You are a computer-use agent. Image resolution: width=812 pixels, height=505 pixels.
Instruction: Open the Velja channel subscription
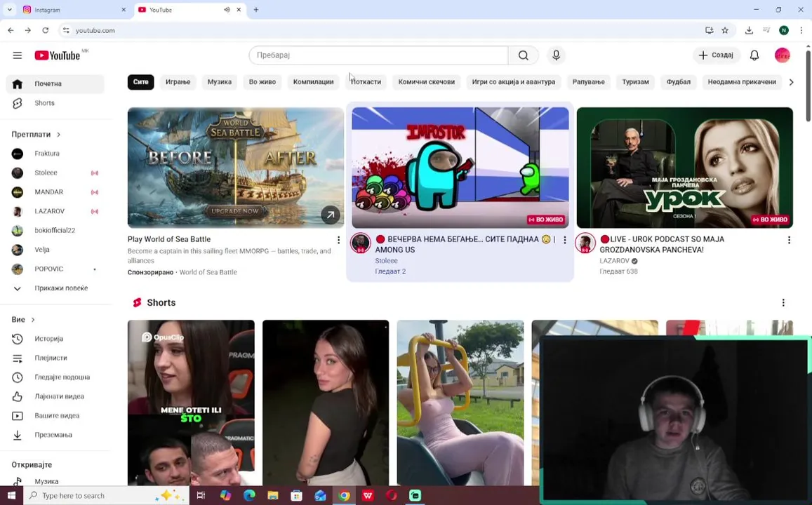click(x=55, y=250)
